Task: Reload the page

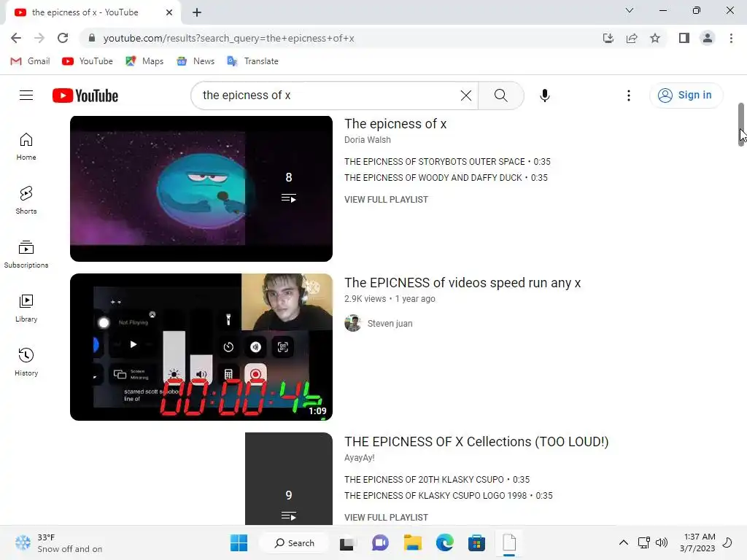Action: point(63,38)
